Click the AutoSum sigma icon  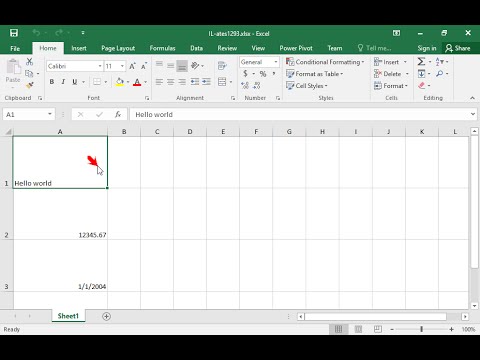[x=421, y=62]
